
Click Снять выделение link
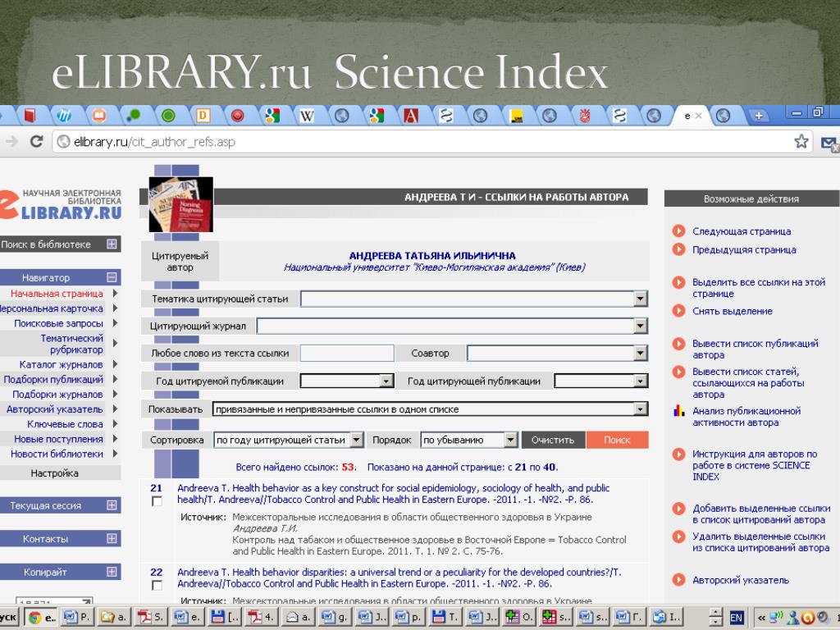tap(733, 311)
